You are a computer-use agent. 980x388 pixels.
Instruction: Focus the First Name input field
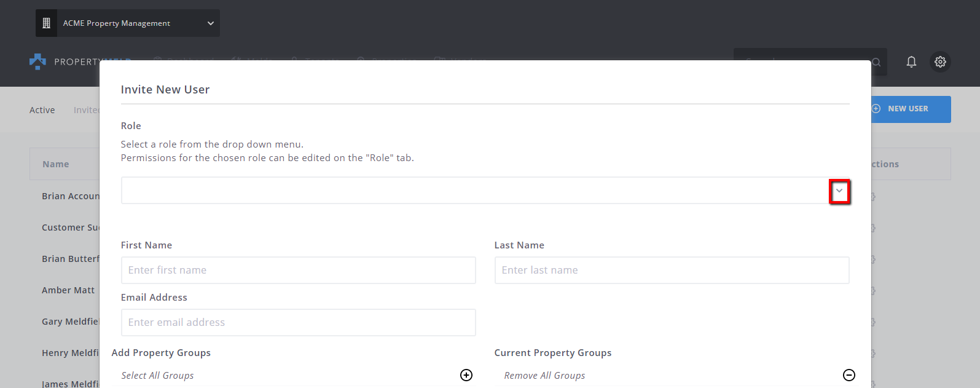tap(299, 271)
